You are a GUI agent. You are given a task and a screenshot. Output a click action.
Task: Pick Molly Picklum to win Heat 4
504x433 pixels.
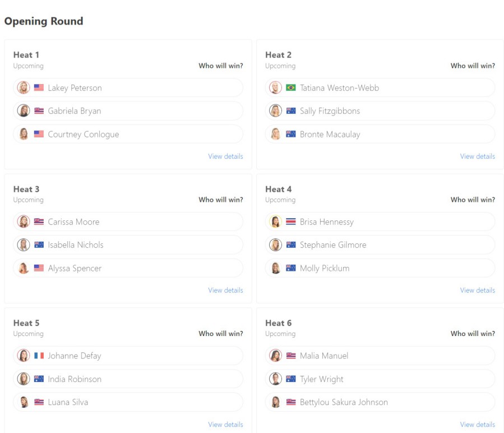(x=380, y=268)
